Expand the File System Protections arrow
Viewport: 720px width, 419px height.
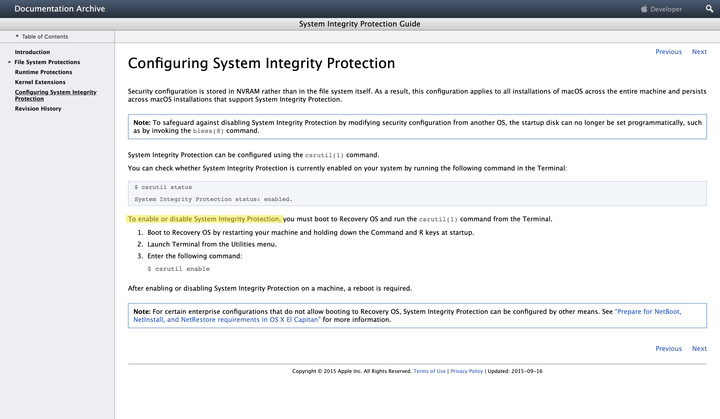9,62
